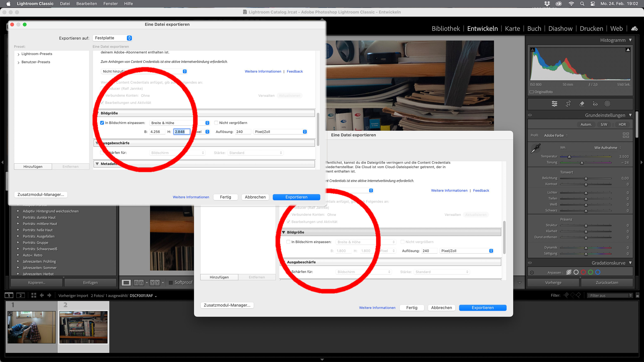
Task: Click the Y|Y before/after view icon
Action: [155, 283]
